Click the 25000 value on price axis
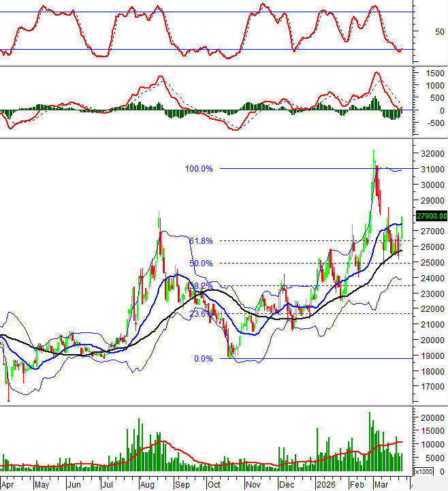This screenshot has width=448, height=491. 430,263
